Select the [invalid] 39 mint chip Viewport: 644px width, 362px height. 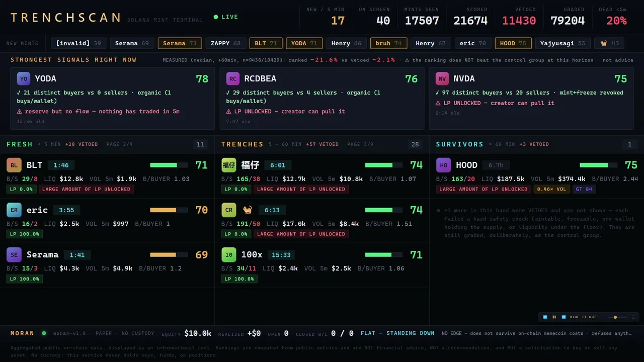(78, 43)
